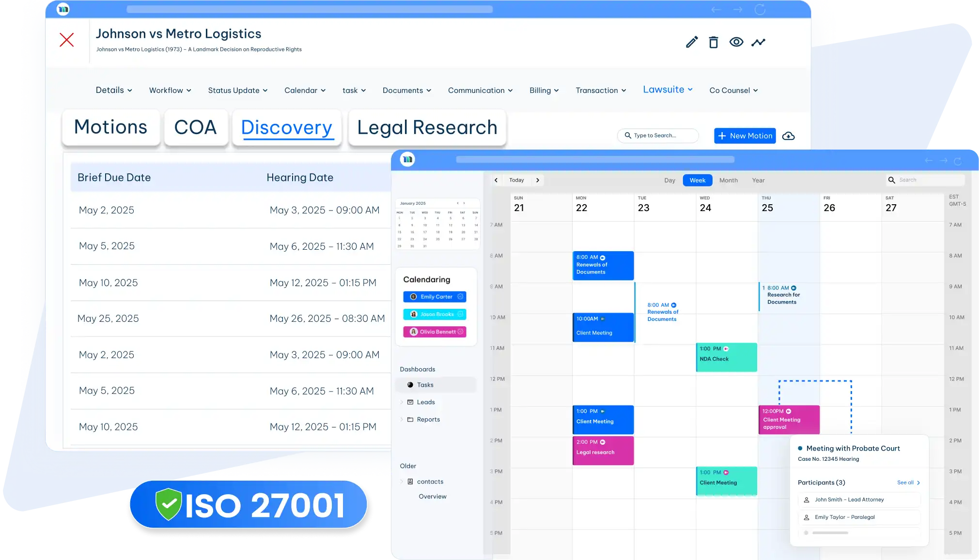Open the Legal research event at 2:00 PM
The image size is (979, 560).
click(x=603, y=451)
